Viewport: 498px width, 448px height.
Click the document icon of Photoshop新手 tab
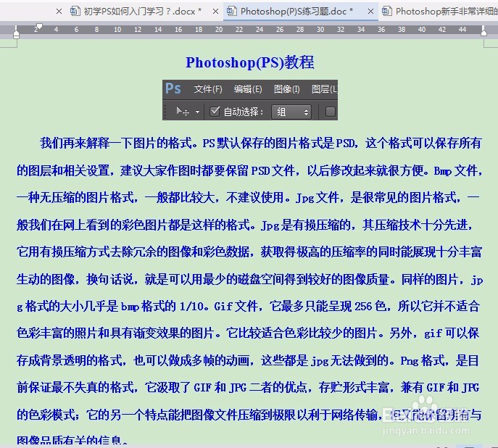click(x=387, y=11)
